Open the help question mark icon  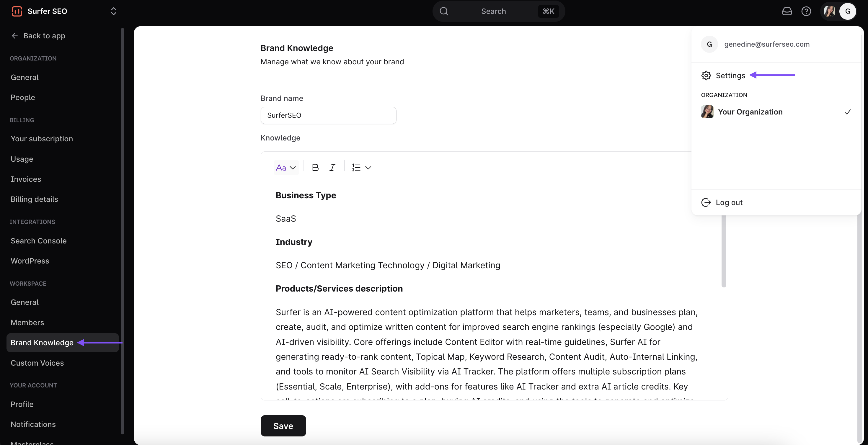[x=806, y=11]
